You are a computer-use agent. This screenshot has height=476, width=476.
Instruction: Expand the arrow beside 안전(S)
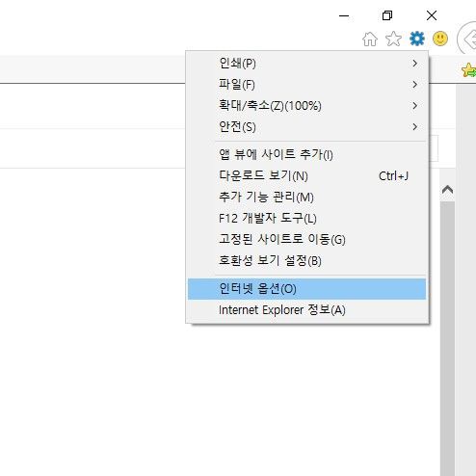(415, 127)
